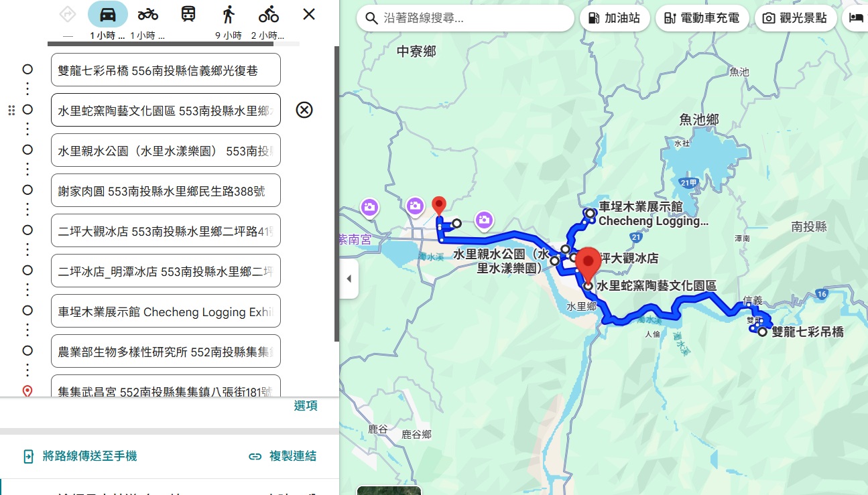
Task: Show 電動車充電 EV charging stations
Action: pos(702,18)
